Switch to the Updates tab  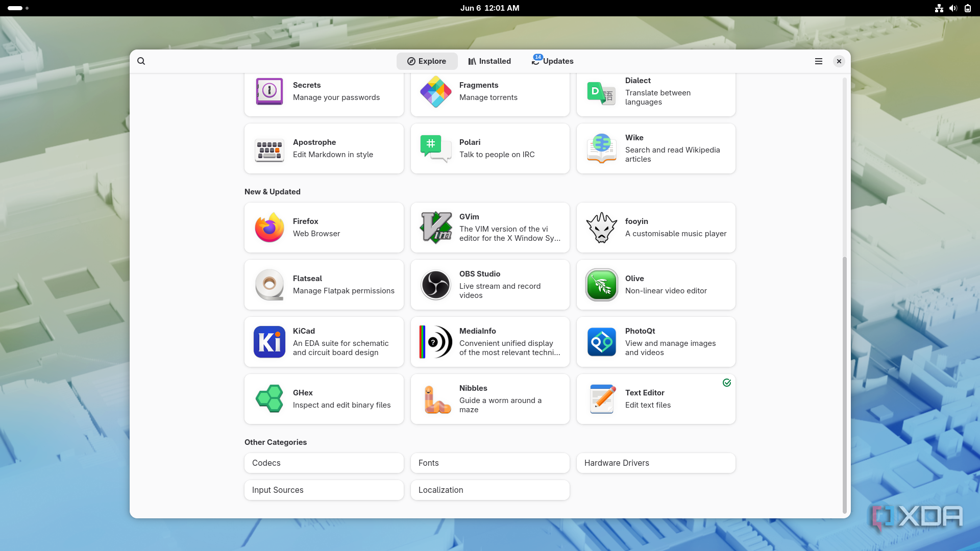tap(553, 61)
